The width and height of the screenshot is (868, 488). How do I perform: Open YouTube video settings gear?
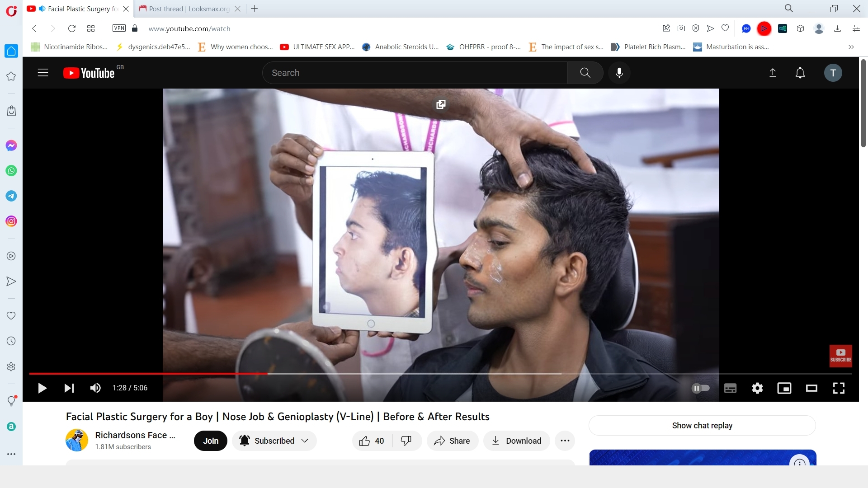(x=757, y=388)
